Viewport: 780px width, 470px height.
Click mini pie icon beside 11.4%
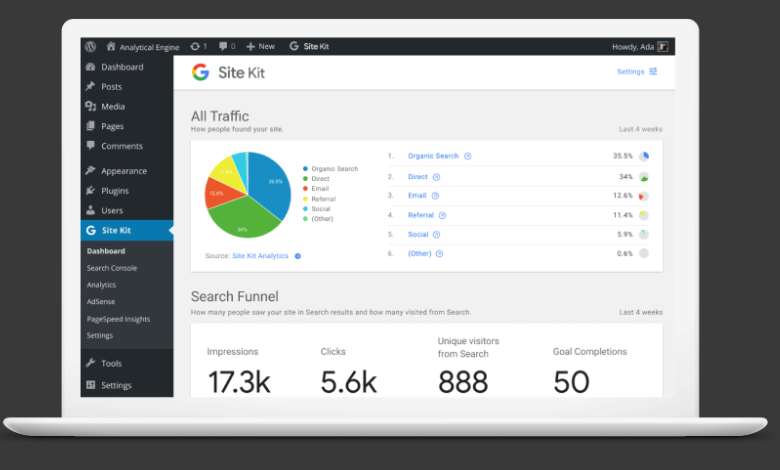[644, 215]
